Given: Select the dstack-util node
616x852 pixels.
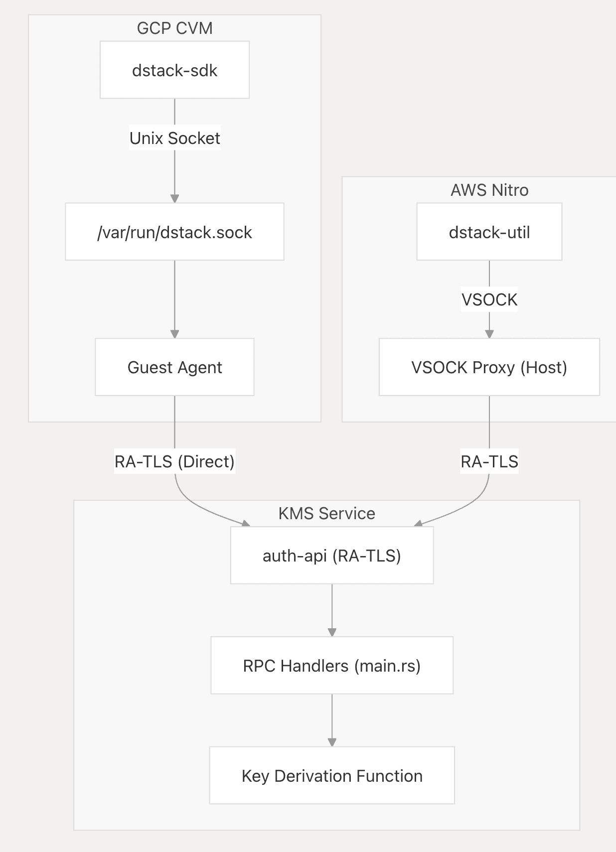Looking at the screenshot, I should (489, 232).
